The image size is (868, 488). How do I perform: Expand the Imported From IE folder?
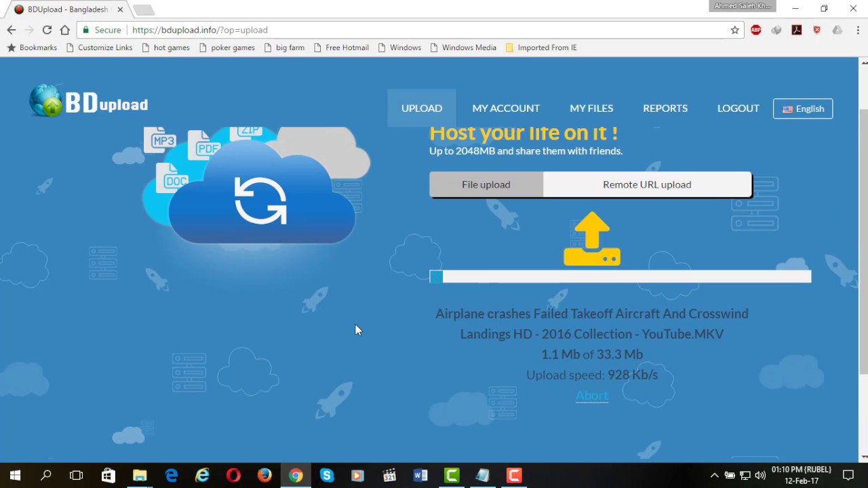(541, 47)
